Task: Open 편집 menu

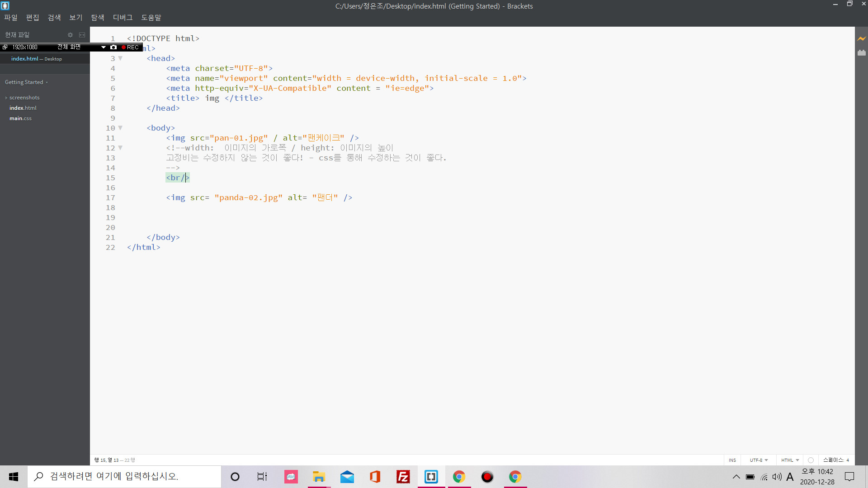Action: [33, 17]
